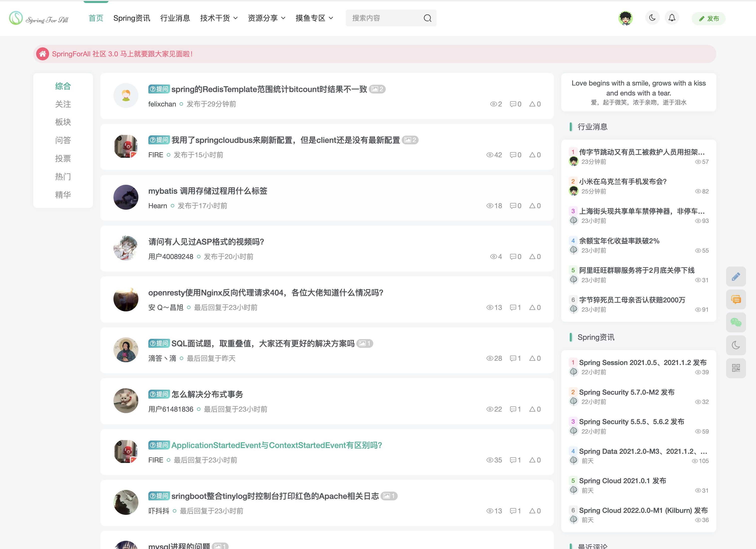Click the floating QR code icon
Image resolution: width=756 pixels, height=549 pixels.
click(736, 368)
